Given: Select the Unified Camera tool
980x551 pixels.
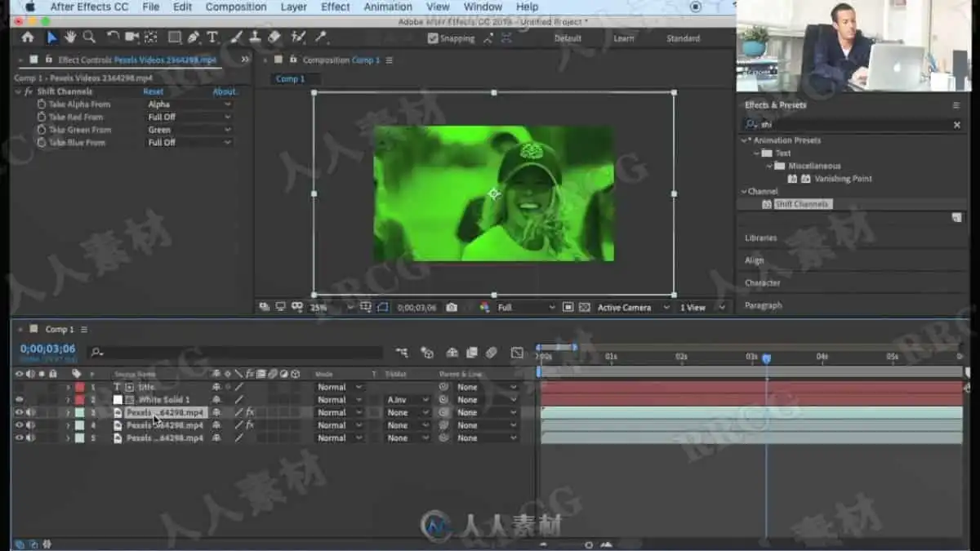Looking at the screenshot, I should pos(132,38).
